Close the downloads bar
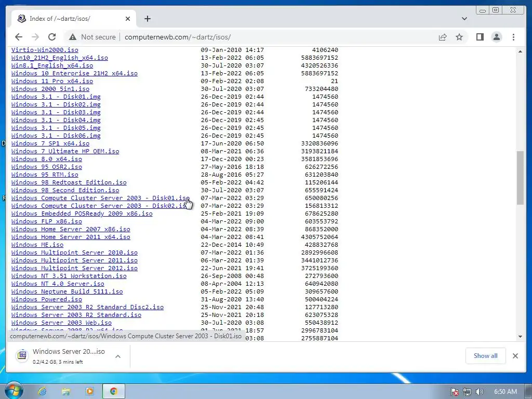The width and height of the screenshot is (532, 399). (x=515, y=355)
